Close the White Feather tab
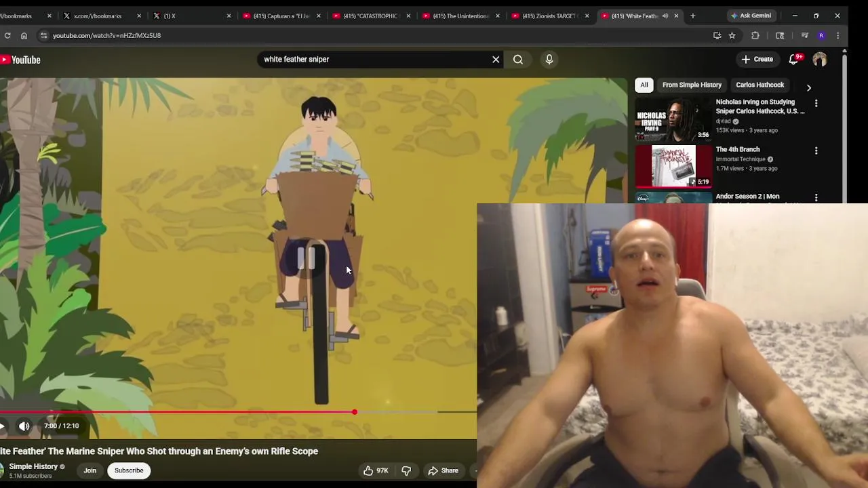The height and width of the screenshot is (488, 868). 676,16
